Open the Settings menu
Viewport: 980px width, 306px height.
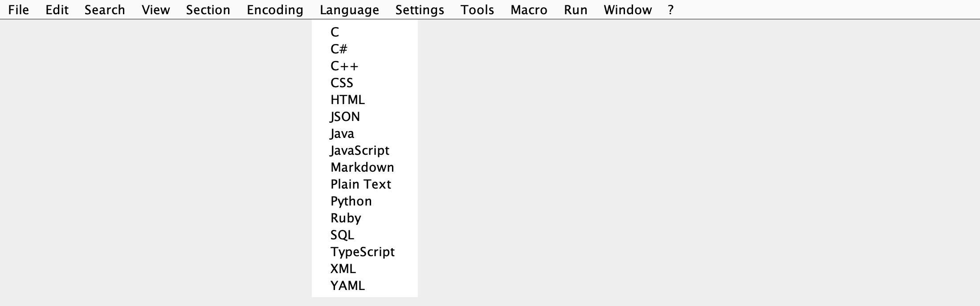420,10
